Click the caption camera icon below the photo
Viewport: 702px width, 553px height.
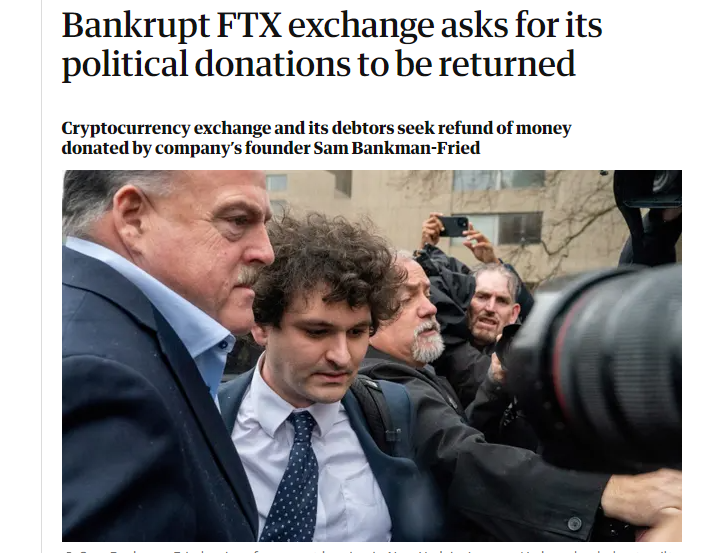(x=68, y=551)
